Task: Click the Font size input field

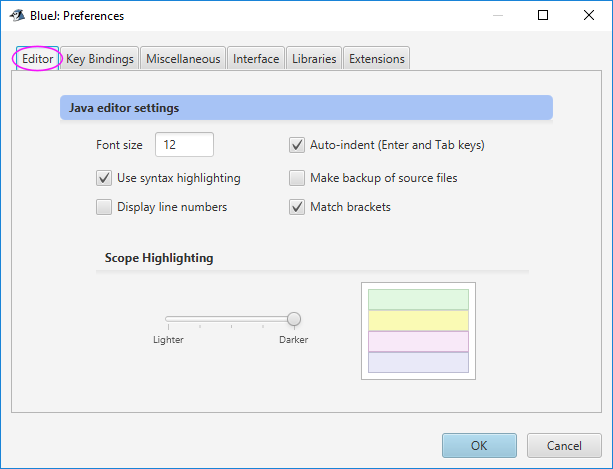Action: coord(184,145)
